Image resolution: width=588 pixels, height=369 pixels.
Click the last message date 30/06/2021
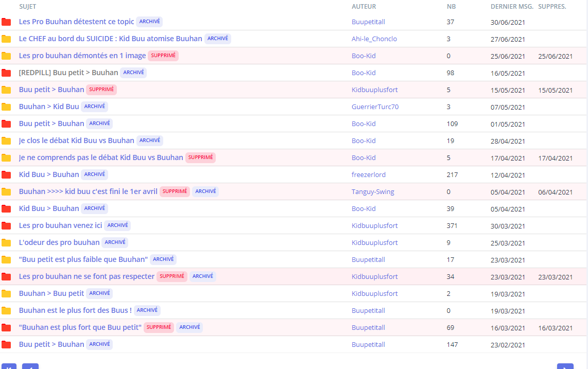(x=508, y=23)
